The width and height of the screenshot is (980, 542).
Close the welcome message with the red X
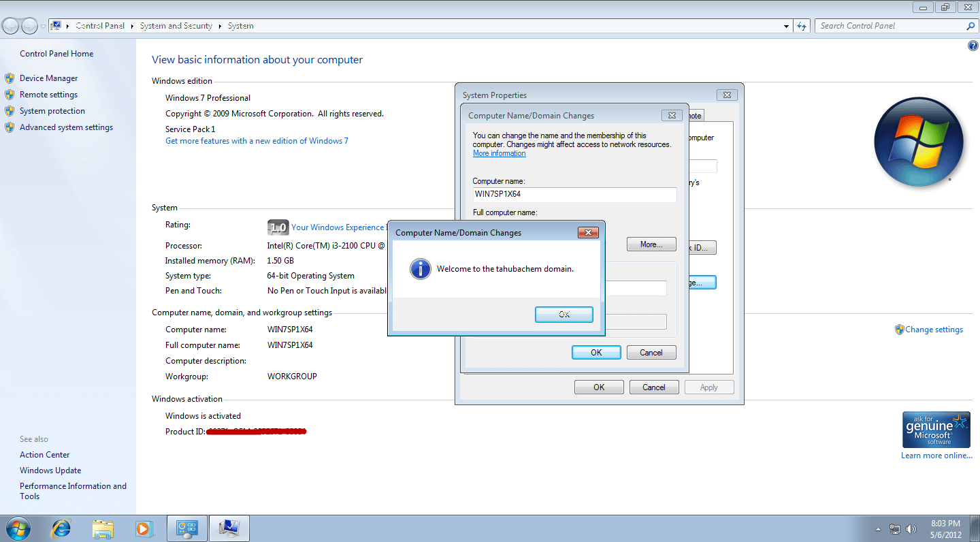587,232
